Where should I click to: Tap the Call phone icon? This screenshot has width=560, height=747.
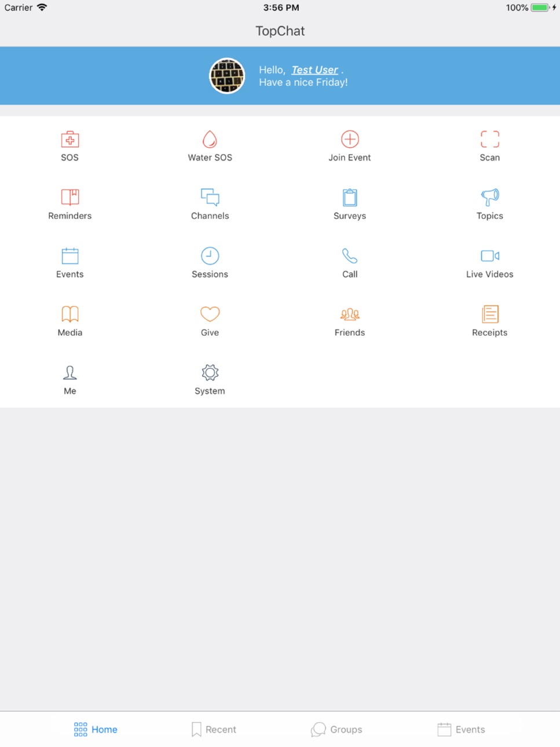tap(350, 256)
